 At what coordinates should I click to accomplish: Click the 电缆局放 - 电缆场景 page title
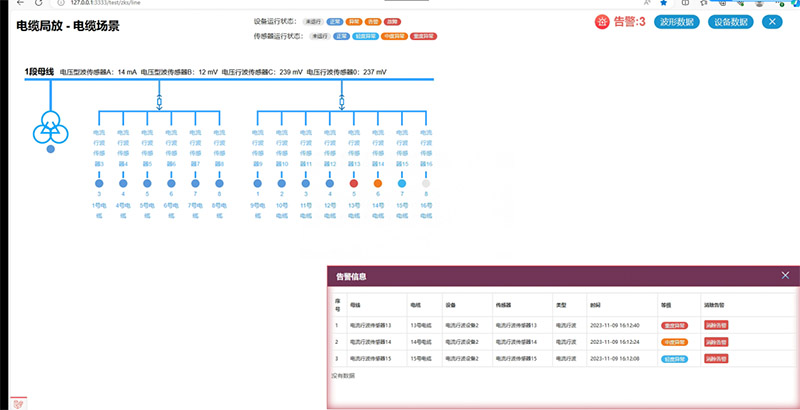click(x=68, y=26)
